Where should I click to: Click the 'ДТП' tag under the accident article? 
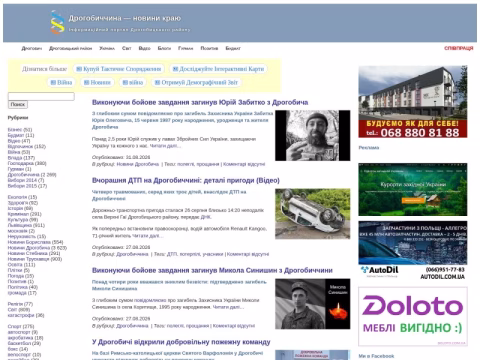pos(172,254)
